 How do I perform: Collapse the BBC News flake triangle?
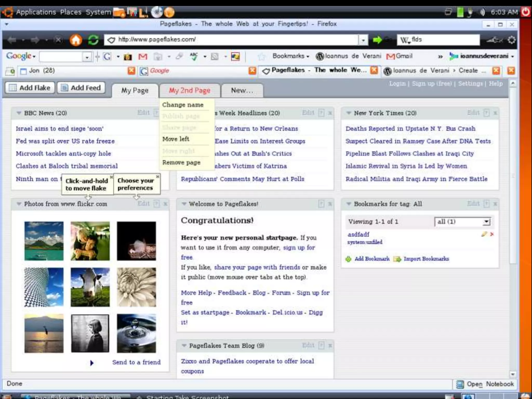click(19, 113)
